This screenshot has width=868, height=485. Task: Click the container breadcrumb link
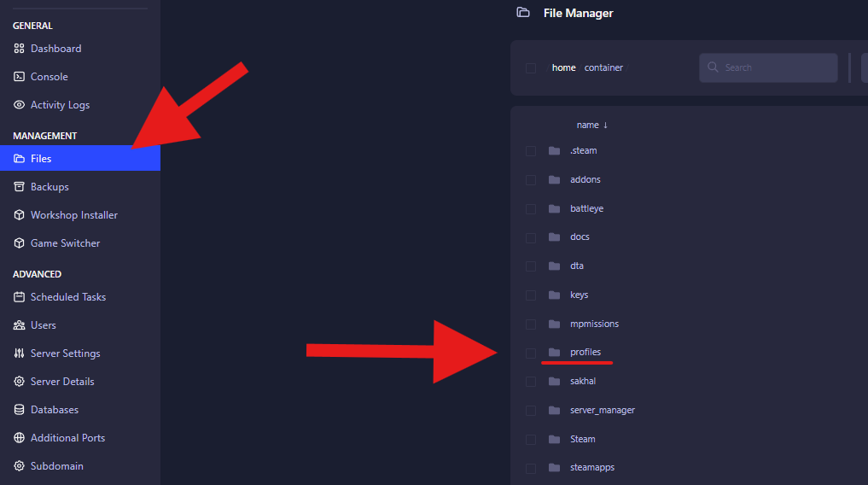[x=603, y=67]
